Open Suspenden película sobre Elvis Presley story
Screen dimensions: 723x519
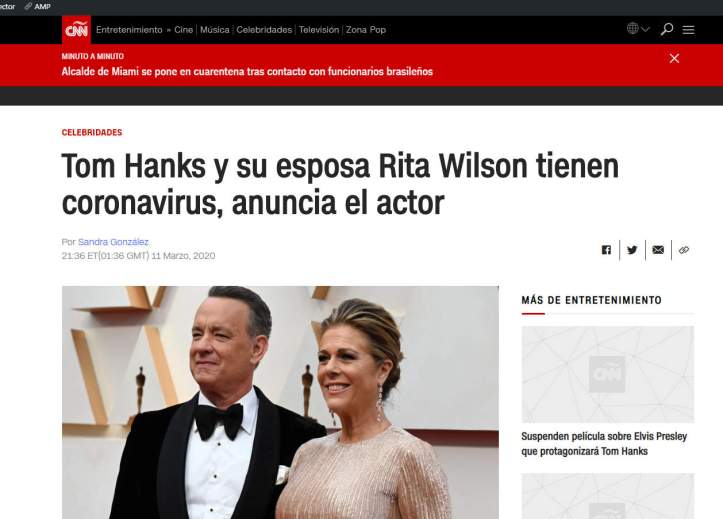604,443
